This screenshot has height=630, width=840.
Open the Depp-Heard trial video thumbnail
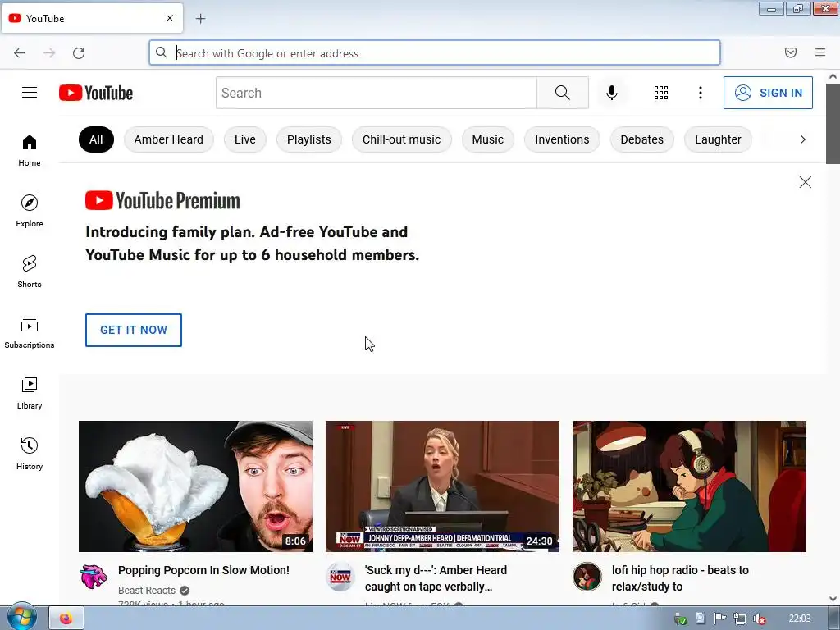442,486
